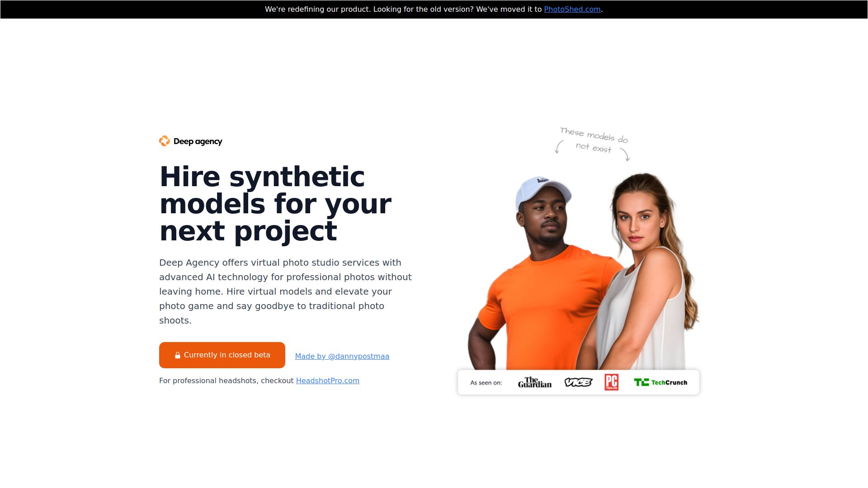This screenshot has width=868, height=488.
Task: Click the description paragraph about virtual photo studio
Action: click(x=285, y=291)
